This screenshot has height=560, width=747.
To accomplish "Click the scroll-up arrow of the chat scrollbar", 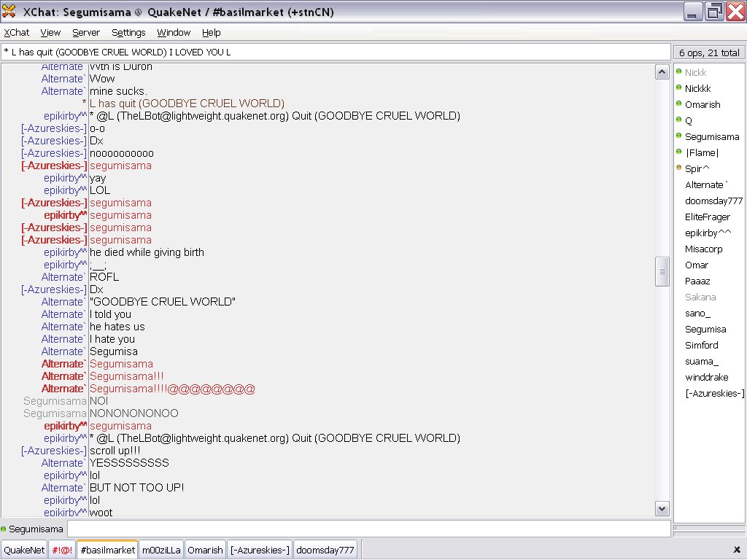I will (x=662, y=72).
